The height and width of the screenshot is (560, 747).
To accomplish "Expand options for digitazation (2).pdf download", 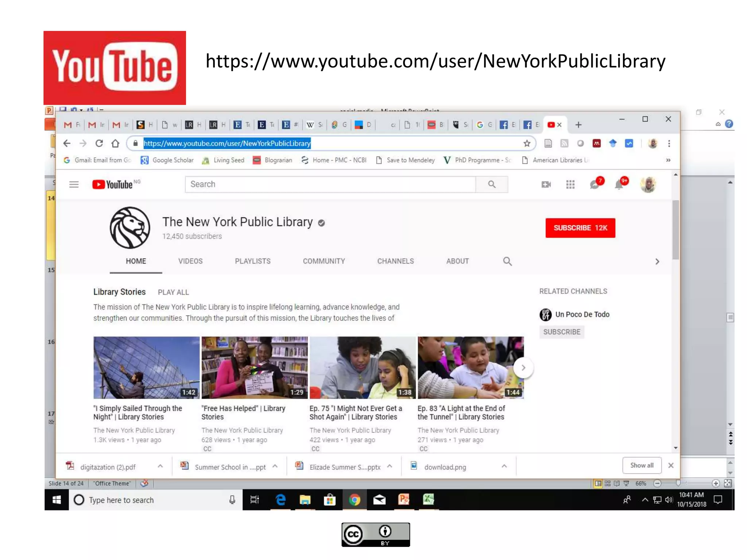I will (160, 466).
